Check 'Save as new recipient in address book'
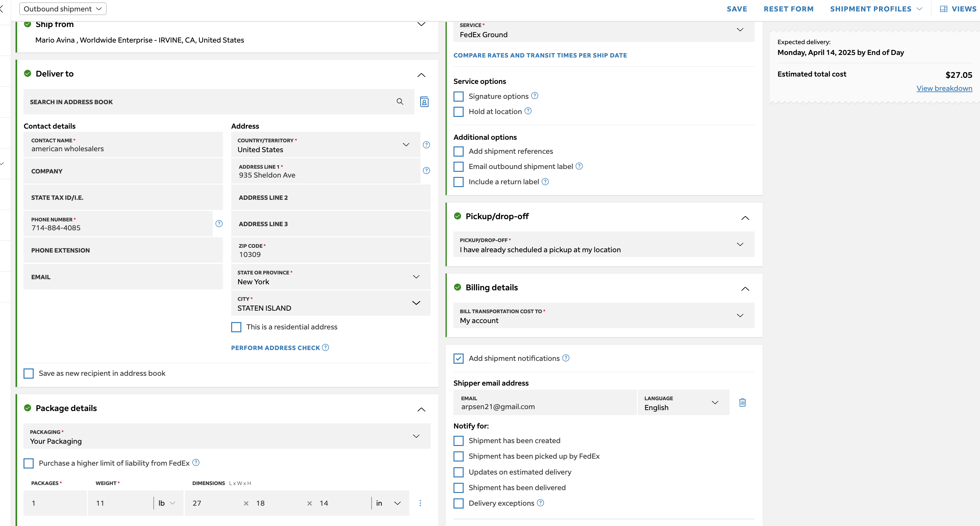The height and width of the screenshot is (526, 980). (29, 373)
